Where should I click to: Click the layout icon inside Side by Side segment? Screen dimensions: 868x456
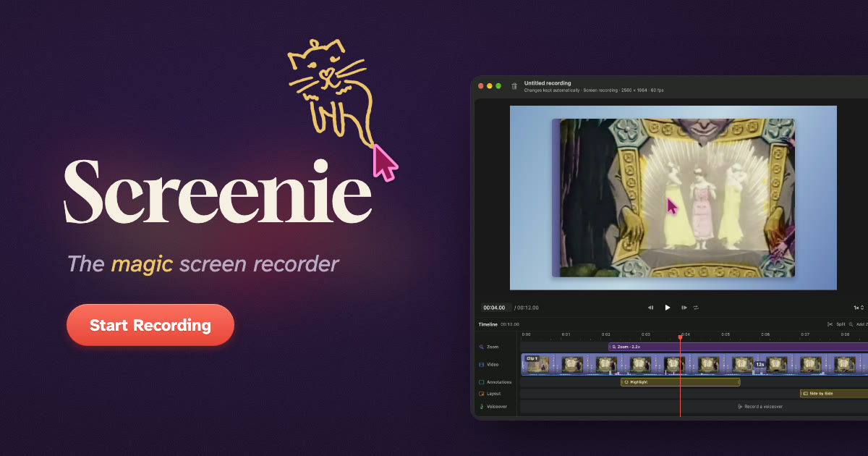pos(806,394)
